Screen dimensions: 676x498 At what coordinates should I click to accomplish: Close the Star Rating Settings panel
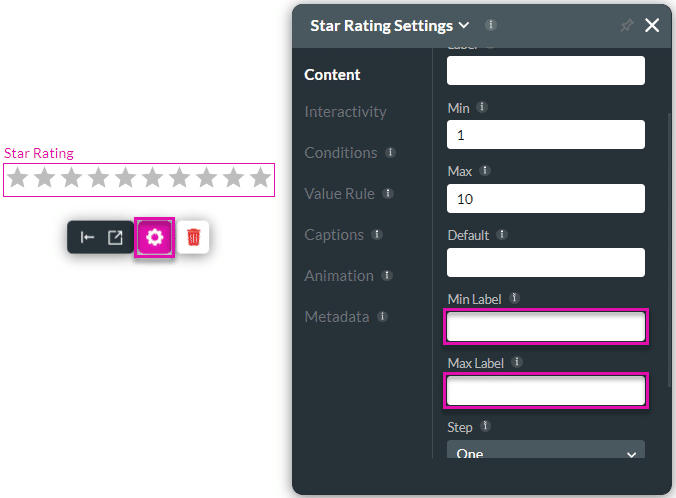pyautogui.click(x=652, y=26)
